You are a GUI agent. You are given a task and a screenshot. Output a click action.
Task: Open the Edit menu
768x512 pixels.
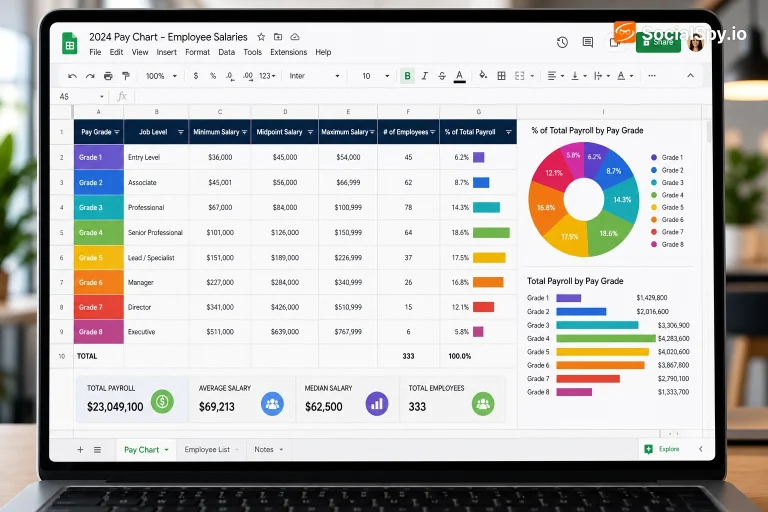tap(116, 52)
